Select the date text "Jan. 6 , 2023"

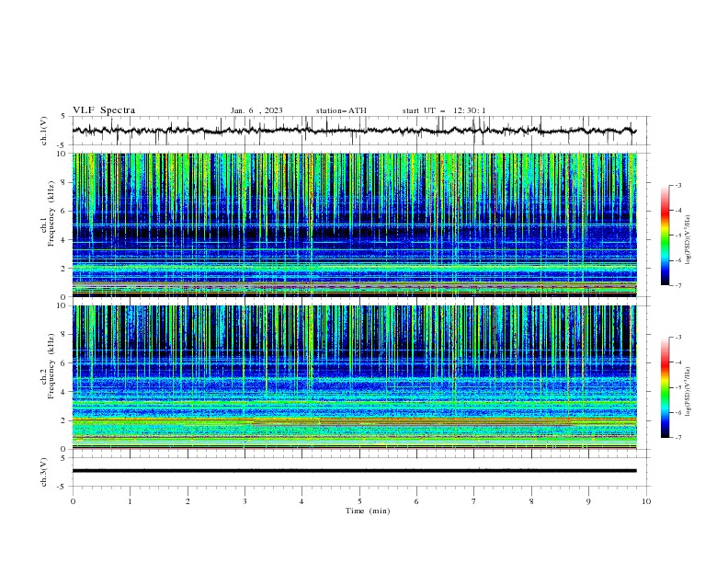[x=256, y=110]
